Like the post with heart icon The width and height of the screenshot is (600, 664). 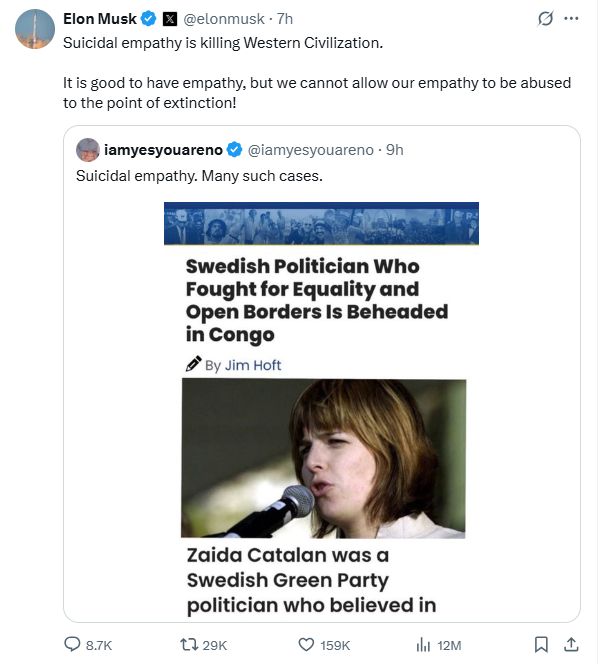(x=307, y=645)
